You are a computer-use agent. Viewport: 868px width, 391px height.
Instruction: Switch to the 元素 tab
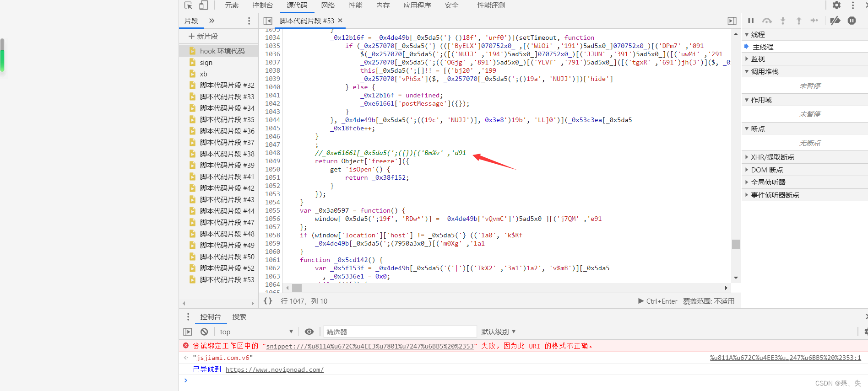click(232, 5)
